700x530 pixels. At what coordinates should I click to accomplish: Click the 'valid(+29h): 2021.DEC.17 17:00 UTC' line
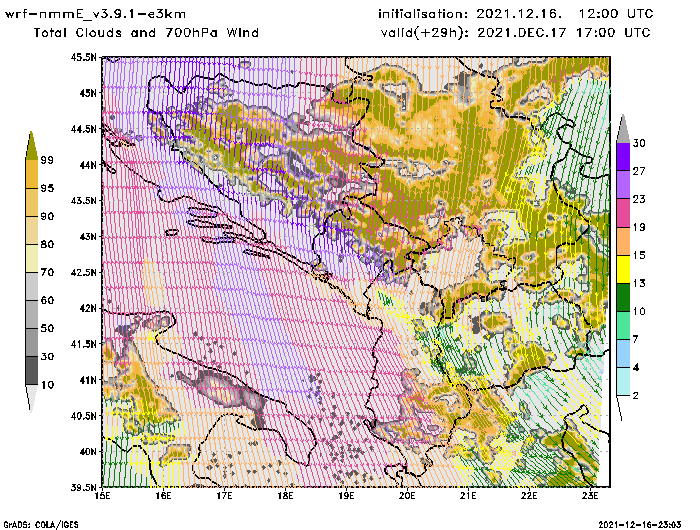click(516, 33)
